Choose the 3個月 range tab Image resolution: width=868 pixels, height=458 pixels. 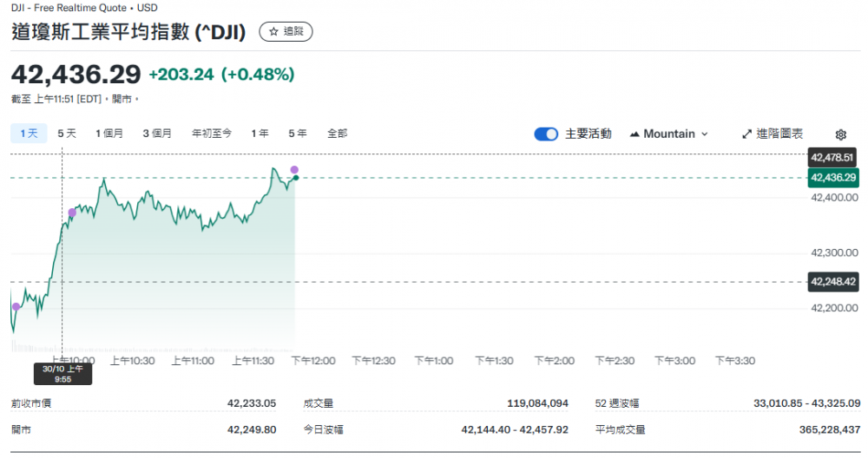pos(157,134)
